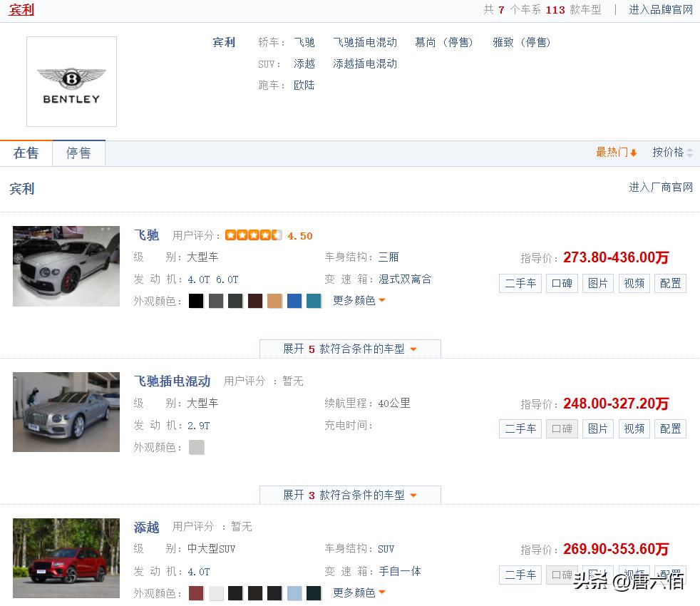700x606 pixels.
Task: Visit 进入品牌官网 brand official site
Action: pyautogui.click(x=660, y=9)
